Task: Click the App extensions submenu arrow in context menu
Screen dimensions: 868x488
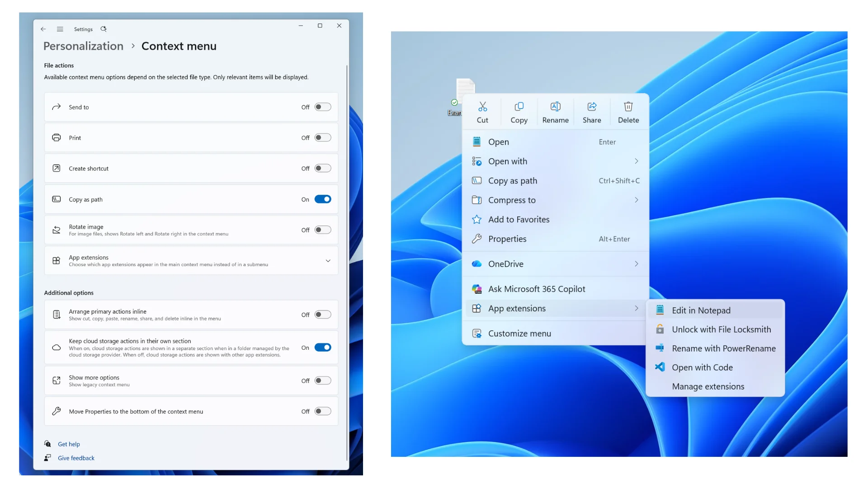Action: [x=636, y=309]
